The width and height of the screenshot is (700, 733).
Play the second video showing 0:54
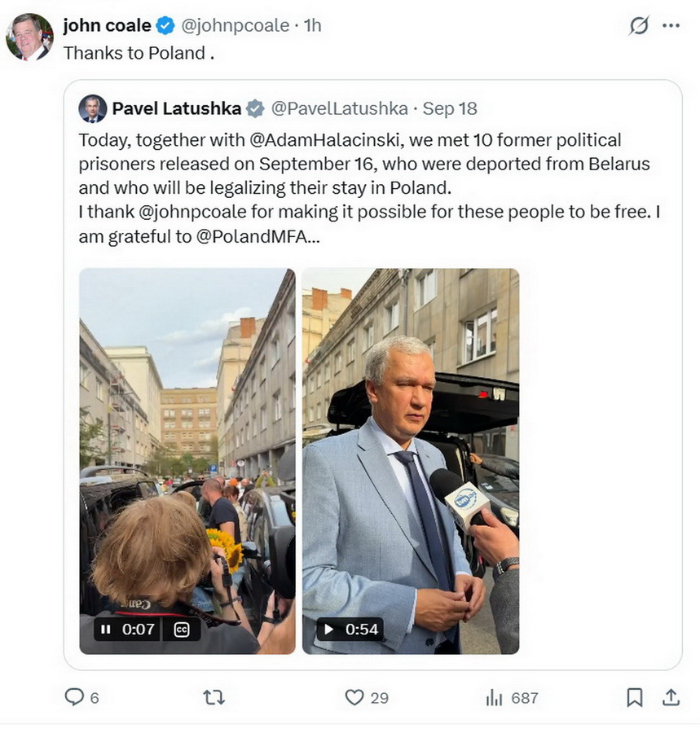(328, 630)
